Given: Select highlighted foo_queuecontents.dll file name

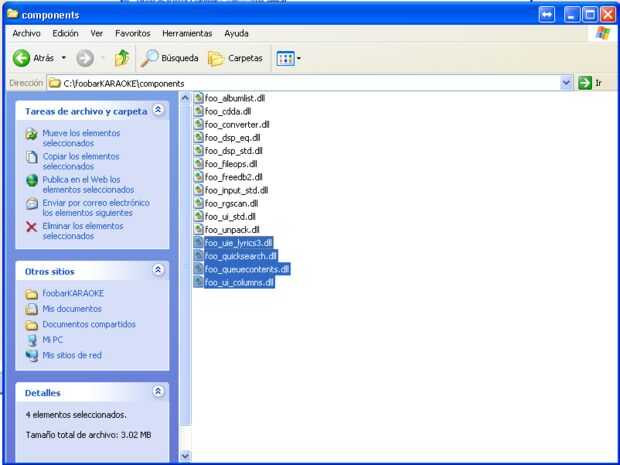Looking at the screenshot, I should [x=247, y=269].
